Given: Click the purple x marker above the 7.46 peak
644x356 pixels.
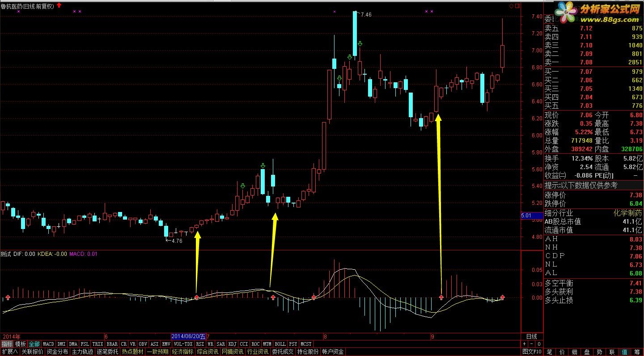Looking at the screenshot, I should point(335,11).
